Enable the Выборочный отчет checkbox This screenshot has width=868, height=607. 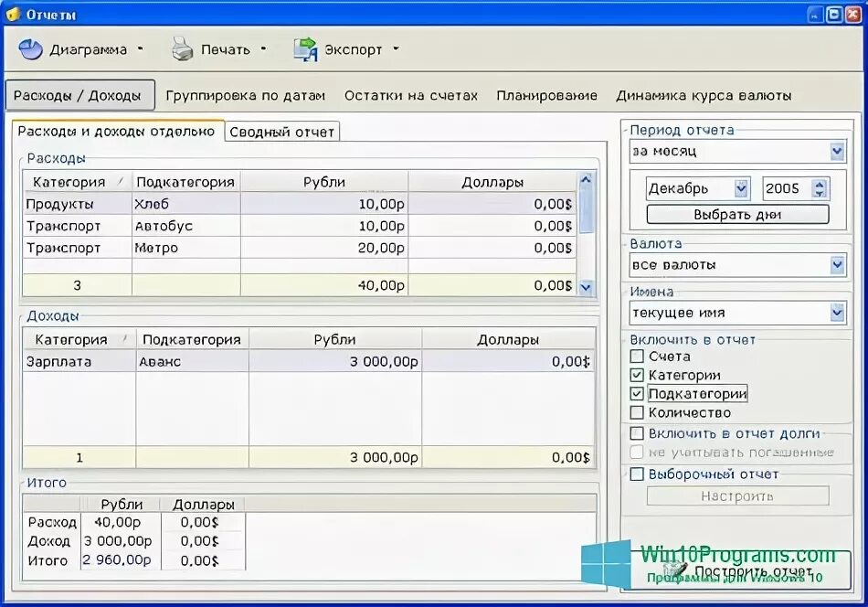637,474
